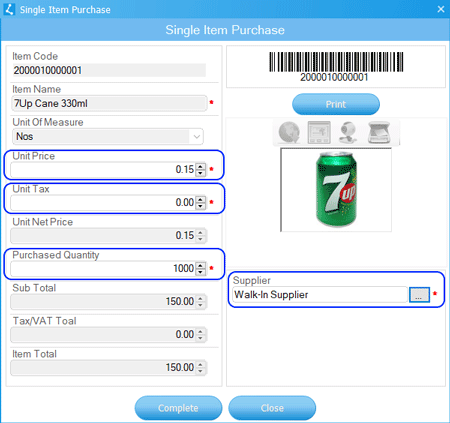The width and height of the screenshot is (450, 423).
Task: Increase Unit Tax with up arrow
Action: tap(200, 199)
